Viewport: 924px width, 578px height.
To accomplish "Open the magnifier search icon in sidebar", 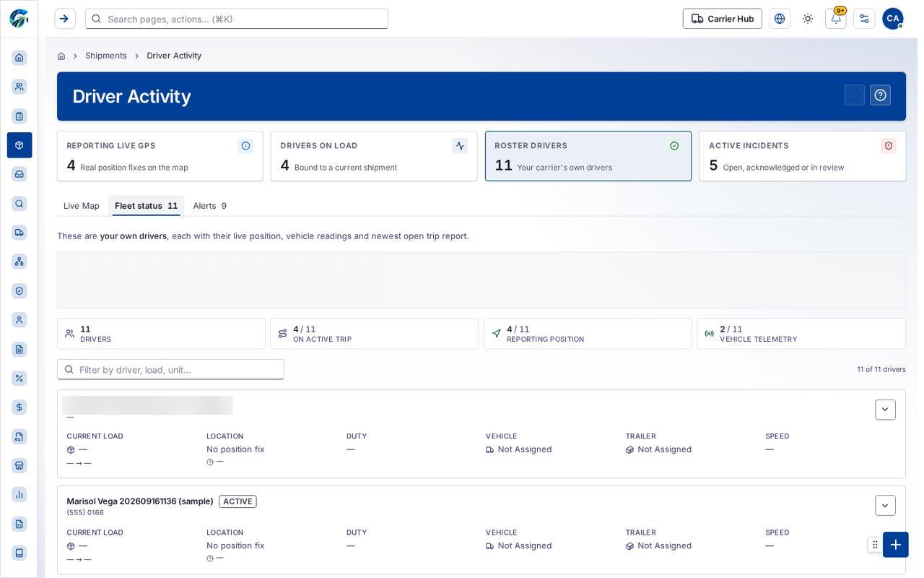I will [19, 204].
